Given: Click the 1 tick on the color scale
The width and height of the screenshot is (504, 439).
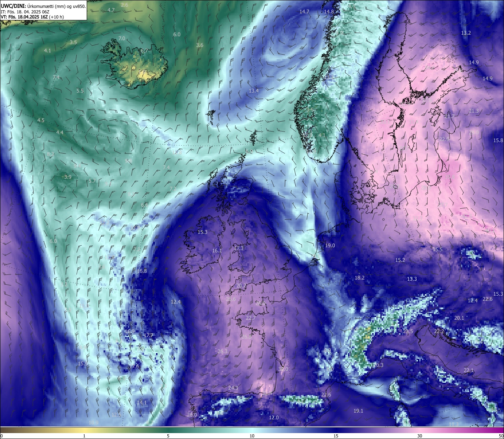Looking at the screenshot, I should tap(84, 436).
